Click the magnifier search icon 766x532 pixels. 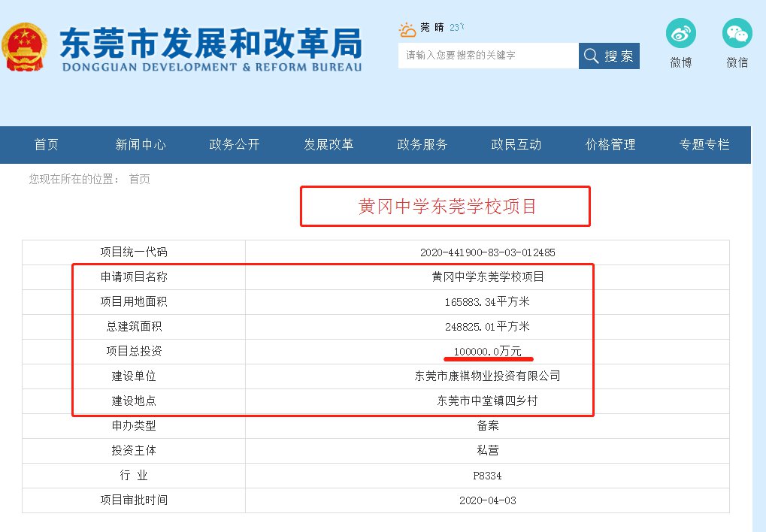[x=592, y=56]
